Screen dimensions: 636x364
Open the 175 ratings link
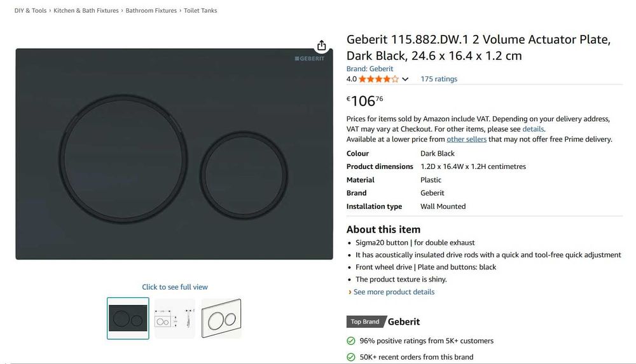coord(438,79)
